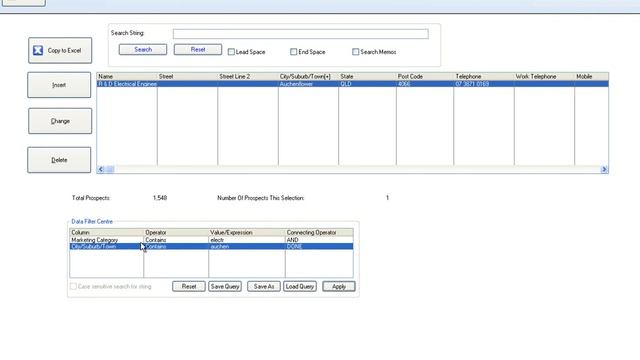Click the Excel icon on Copy button
This screenshot has height=360, width=640.
(x=38, y=51)
